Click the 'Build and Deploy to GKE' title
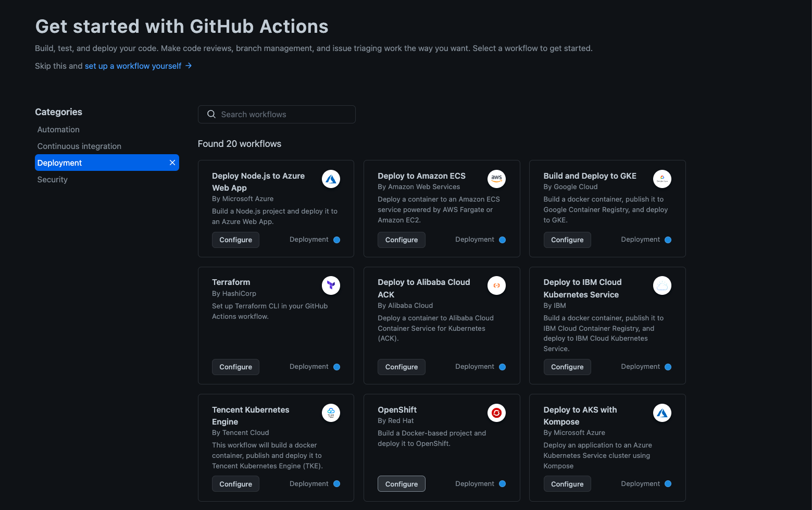 (590, 176)
